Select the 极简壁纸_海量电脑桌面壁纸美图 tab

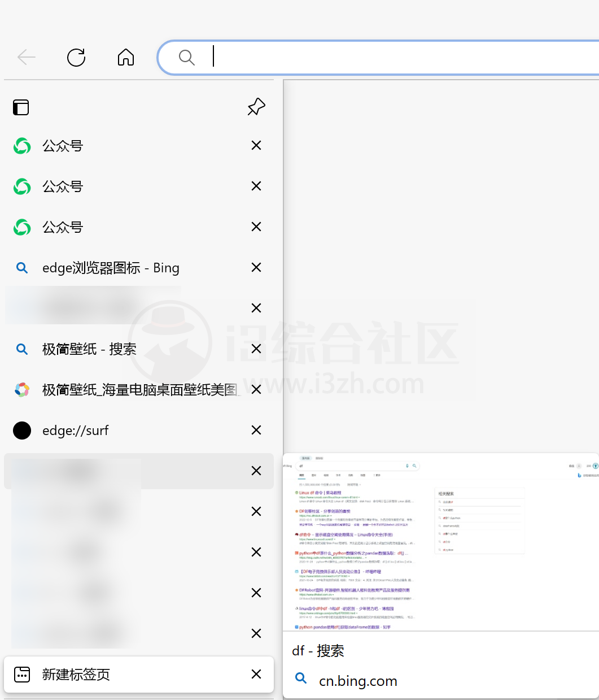pyautogui.click(x=139, y=390)
